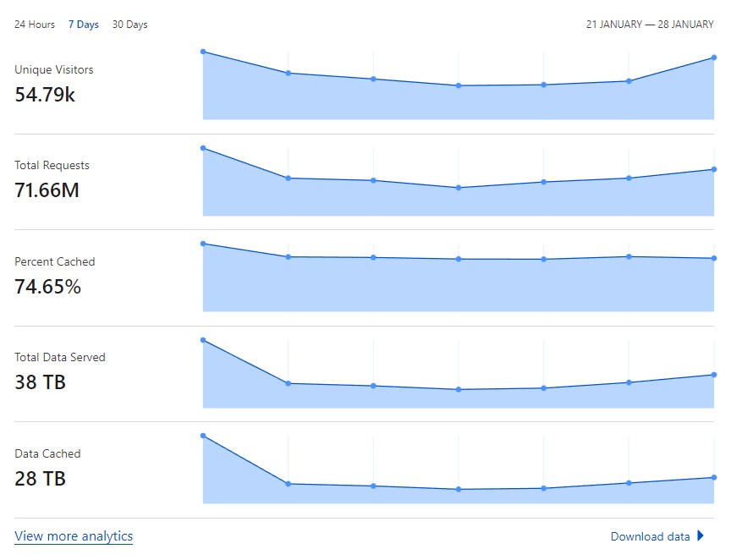Click the peak first point on Total Data Served chart
Image resolution: width=731 pixels, height=560 pixels.
pyautogui.click(x=203, y=340)
